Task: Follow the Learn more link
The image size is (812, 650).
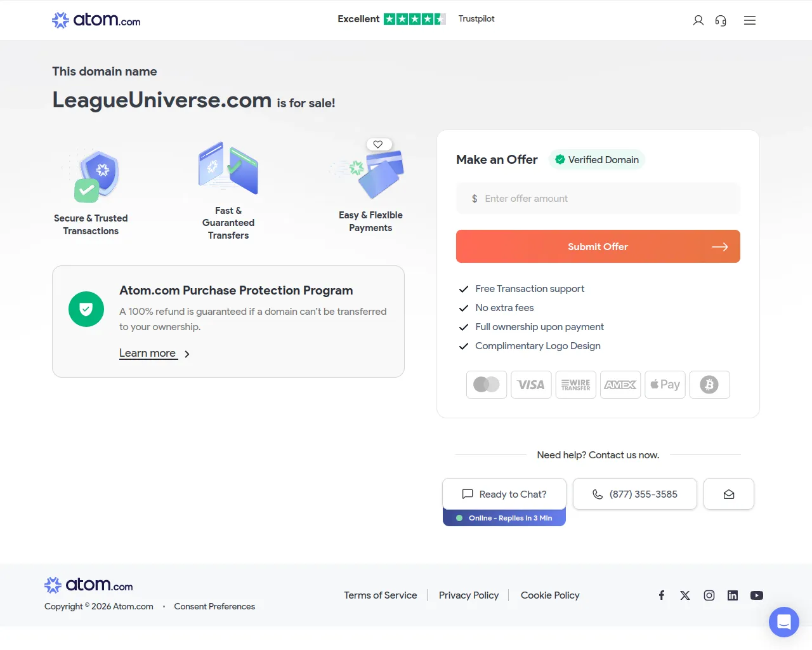Action: pyautogui.click(x=148, y=353)
